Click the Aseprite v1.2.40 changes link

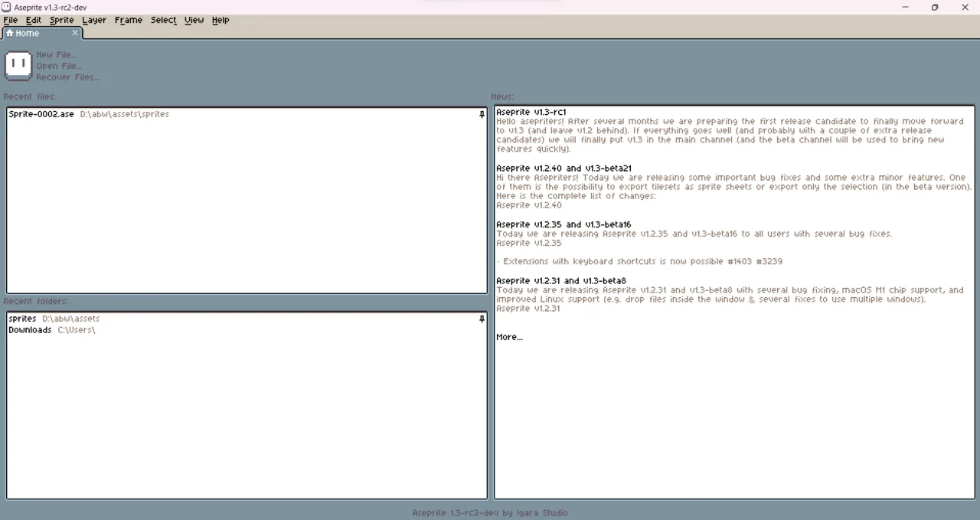529,205
